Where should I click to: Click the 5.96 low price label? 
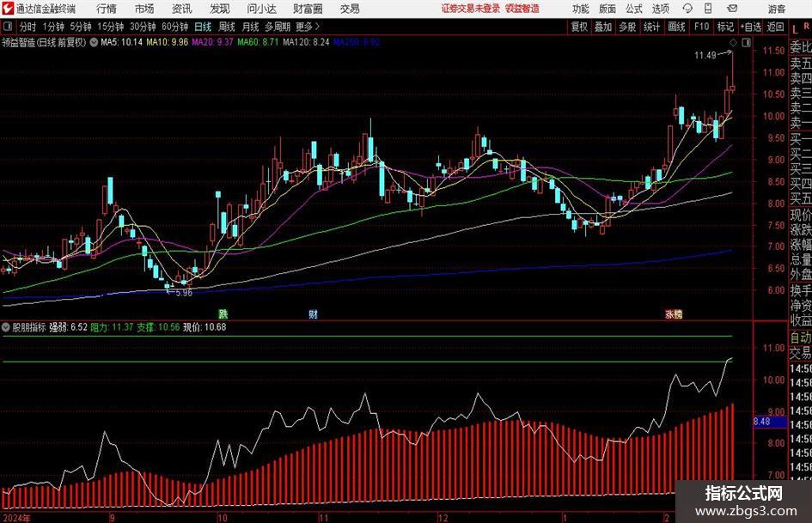184,293
